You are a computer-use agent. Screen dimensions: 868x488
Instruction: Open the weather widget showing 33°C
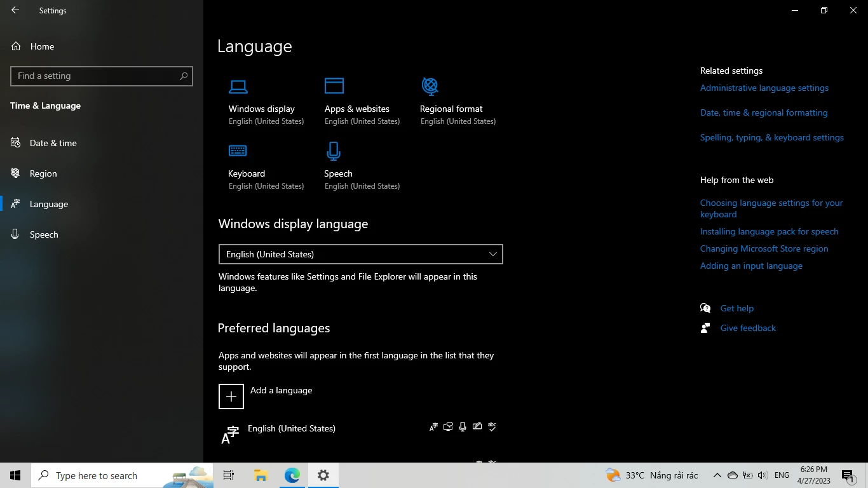click(652, 475)
